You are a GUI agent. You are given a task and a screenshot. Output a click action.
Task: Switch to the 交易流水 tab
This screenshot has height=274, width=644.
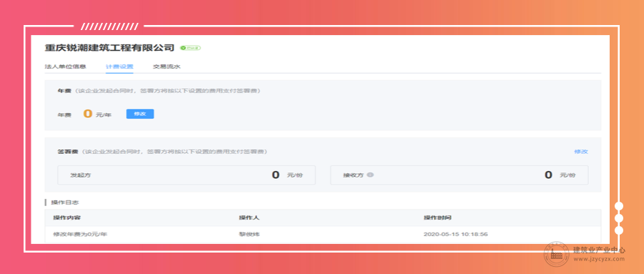pyautogui.click(x=166, y=67)
